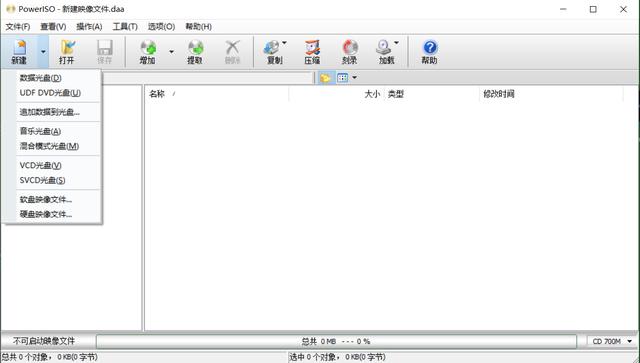Expand the 加载 dropdown arrow
The width and height of the screenshot is (640, 363).
click(x=396, y=42)
